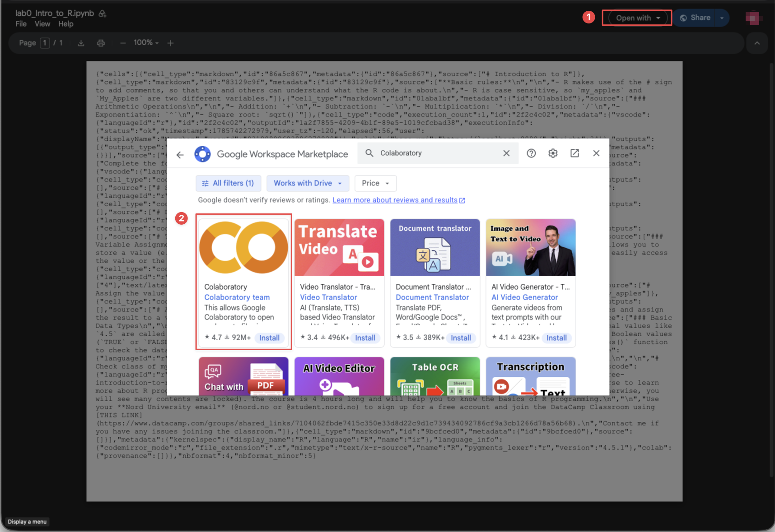Image resolution: width=775 pixels, height=532 pixels.
Task: Focus the Marketplace search box
Action: click(438, 153)
